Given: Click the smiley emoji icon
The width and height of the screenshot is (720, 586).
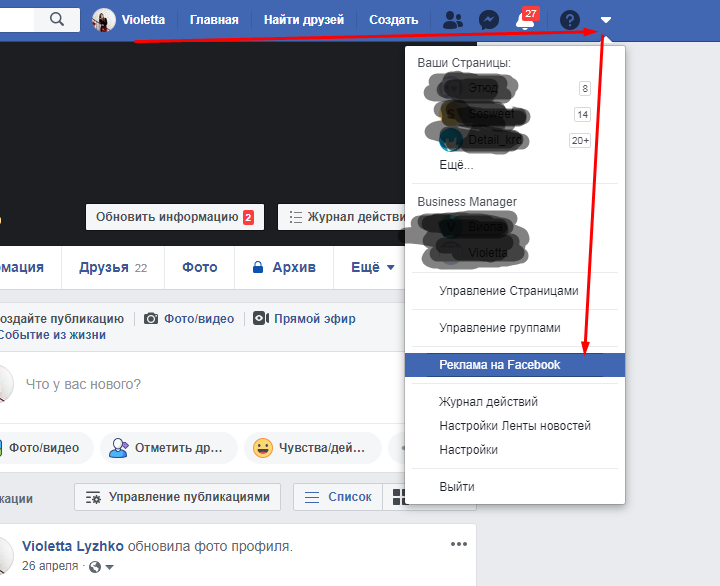Looking at the screenshot, I should 263,448.
